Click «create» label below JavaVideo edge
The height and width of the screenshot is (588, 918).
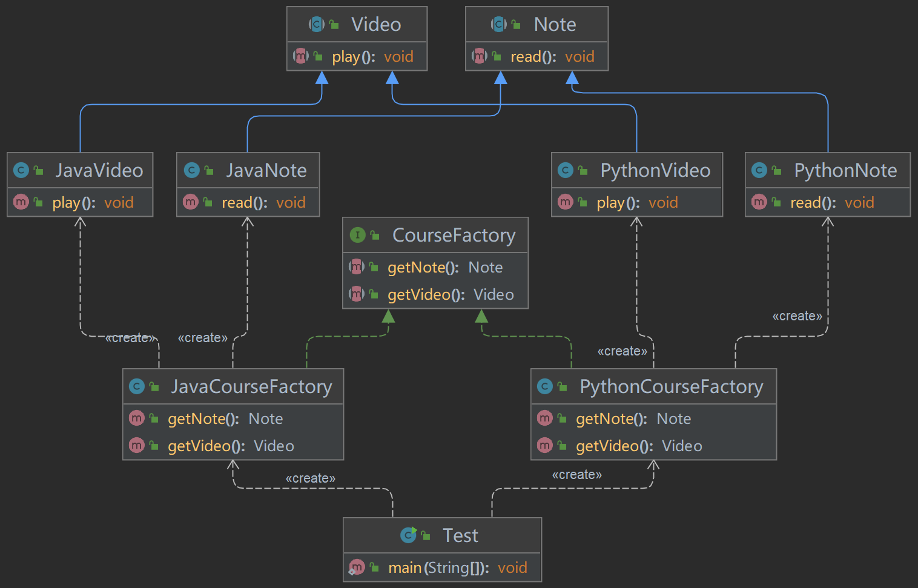coord(130,338)
